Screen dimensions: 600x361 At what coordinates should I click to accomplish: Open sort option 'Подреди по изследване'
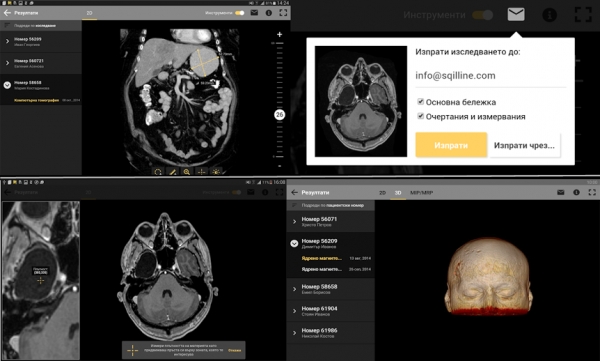point(41,26)
